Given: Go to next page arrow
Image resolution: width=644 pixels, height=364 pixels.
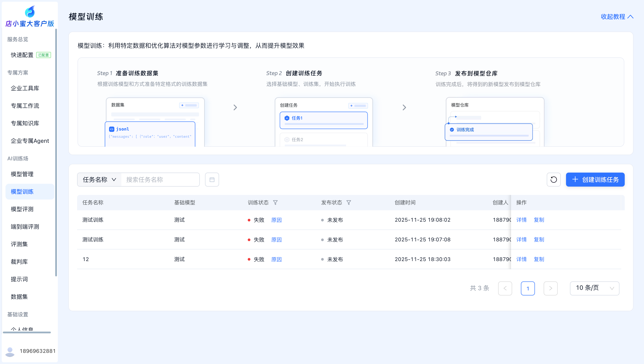Looking at the screenshot, I should 550,288.
